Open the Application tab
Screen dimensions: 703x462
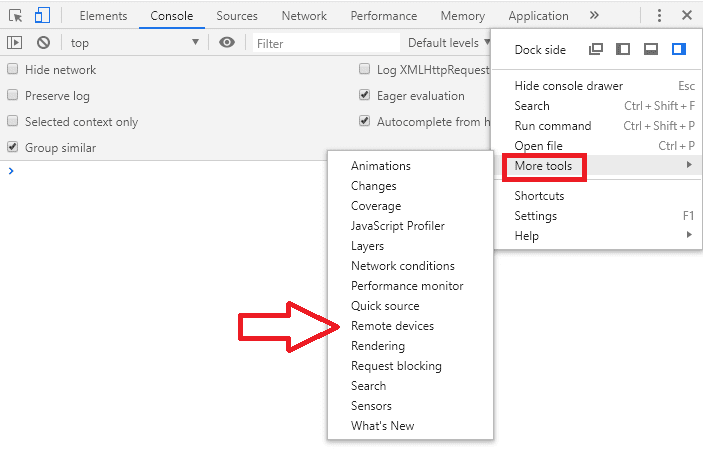pyautogui.click(x=538, y=16)
